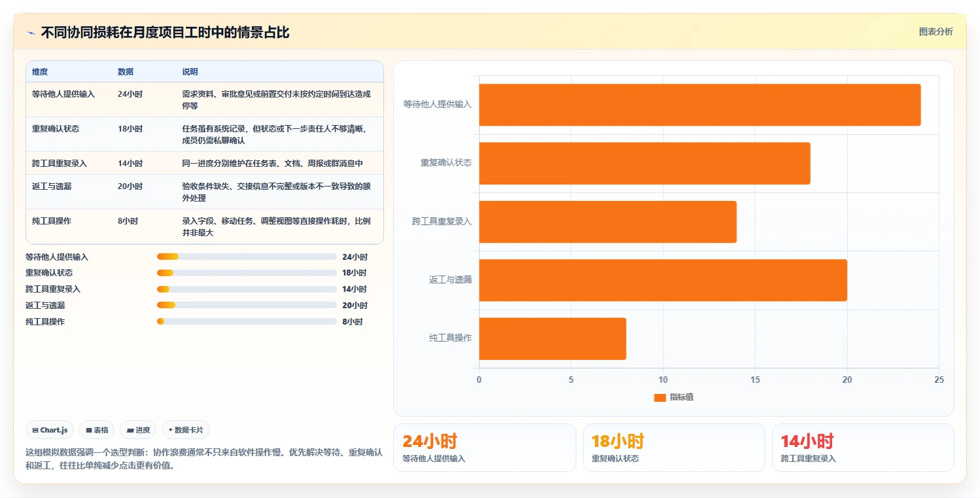Screen dimensions: 980x498
Task: Click the chart axis label 纯工具操作
Action: point(451,338)
